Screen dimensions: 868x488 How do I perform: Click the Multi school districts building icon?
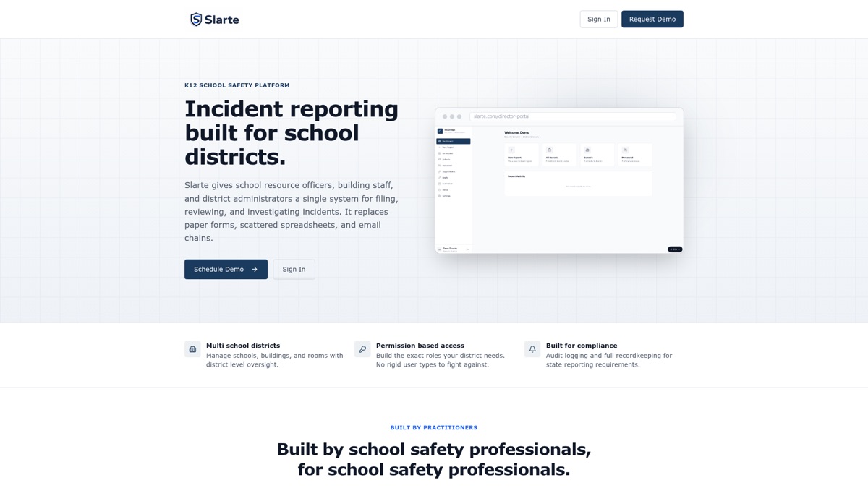pos(192,349)
